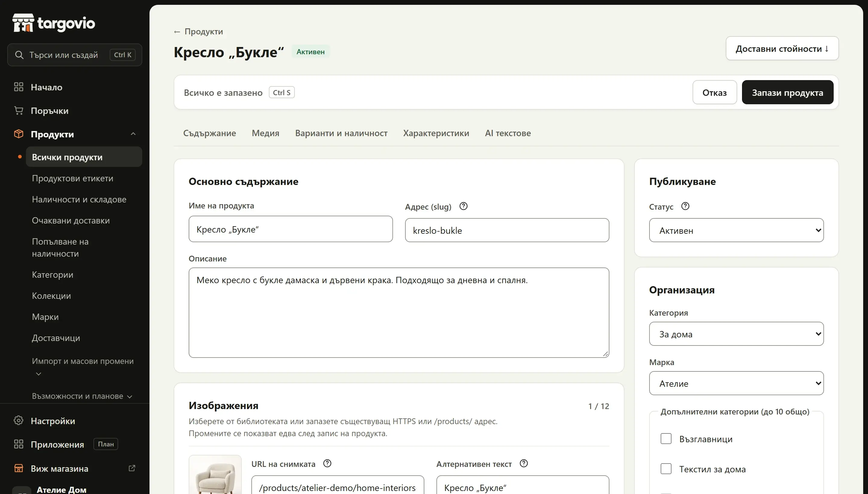The height and width of the screenshot is (494, 868).
Task: Click the back arrow before Продукти
Action: coord(177,32)
